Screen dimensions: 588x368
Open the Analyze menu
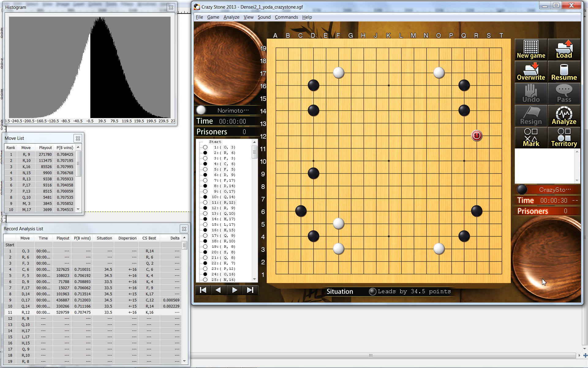pyautogui.click(x=231, y=17)
